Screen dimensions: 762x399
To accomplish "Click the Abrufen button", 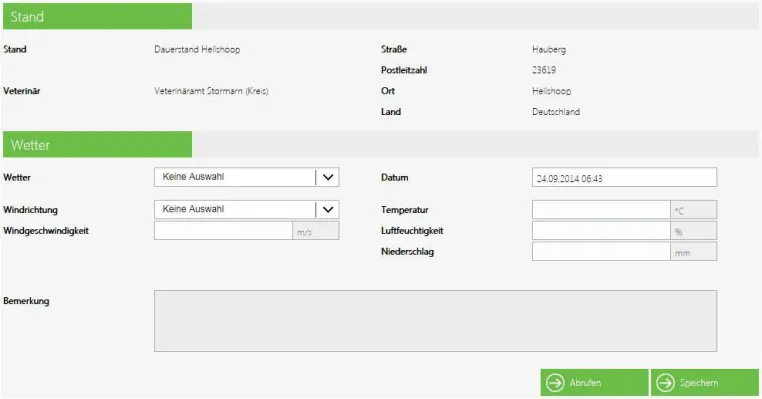I will pyautogui.click(x=594, y=382).
